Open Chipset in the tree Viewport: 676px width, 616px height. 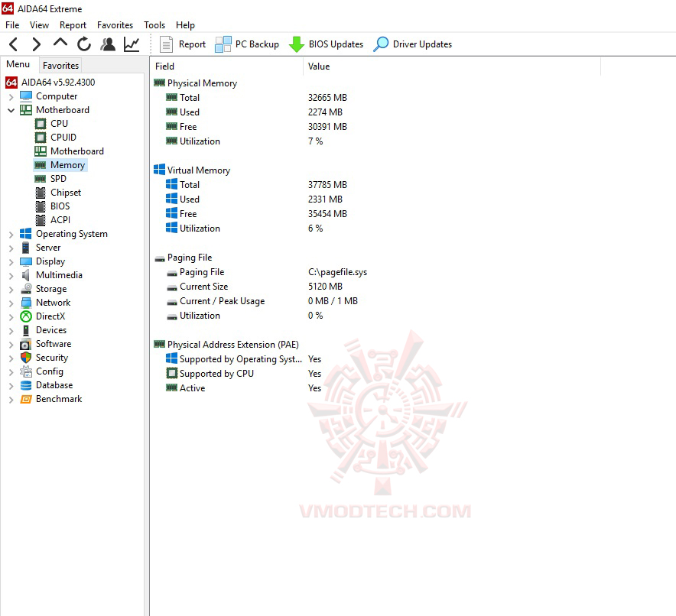point(66,193)
